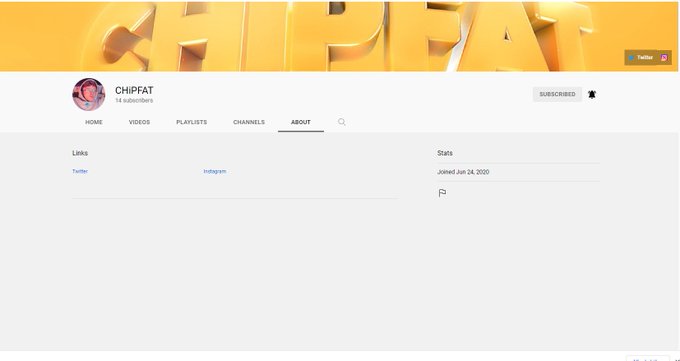Click the SUBSCRIBED button
Screen dimensions: 680x361
coord(557,94)
